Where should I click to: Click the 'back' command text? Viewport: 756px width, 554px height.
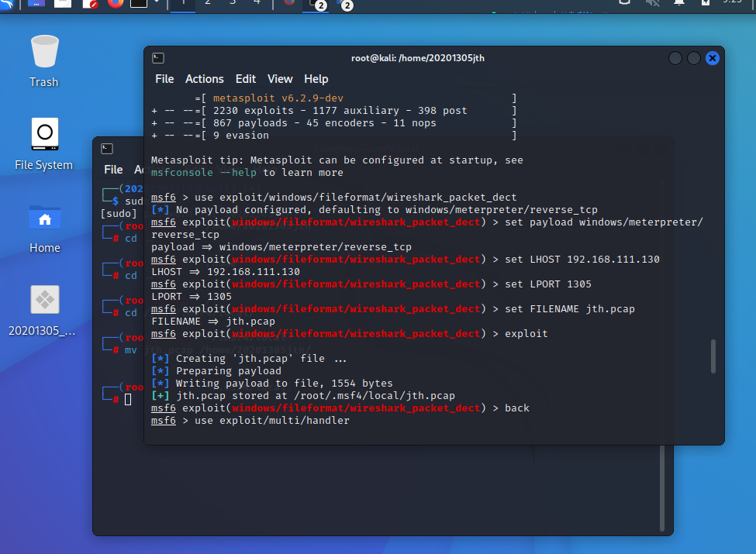pos(517,408)
